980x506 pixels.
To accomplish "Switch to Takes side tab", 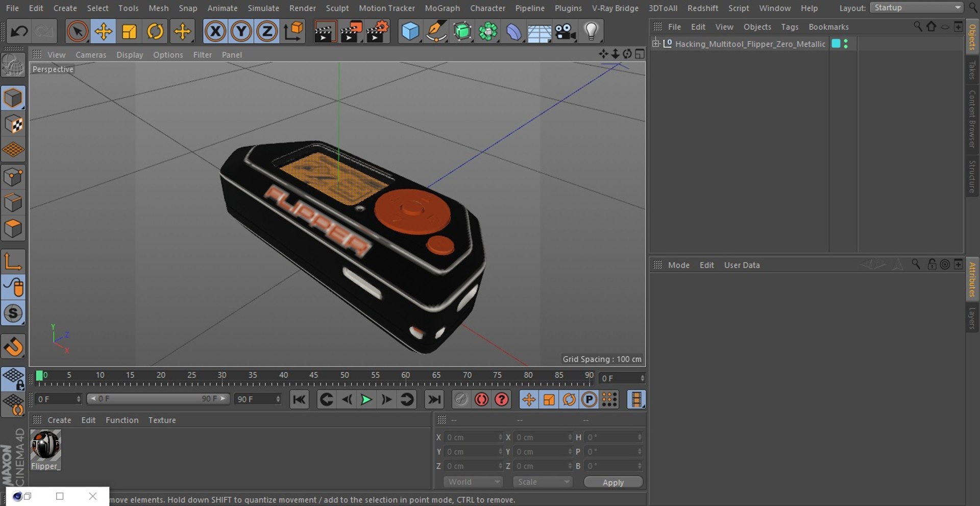I will pos(972,70).
